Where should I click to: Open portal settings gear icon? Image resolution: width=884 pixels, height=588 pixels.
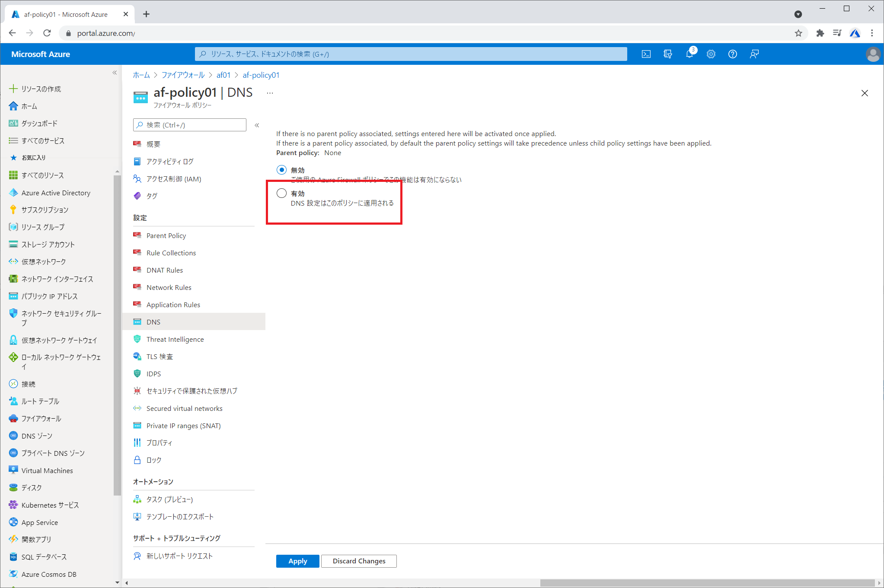pos(711,54)
